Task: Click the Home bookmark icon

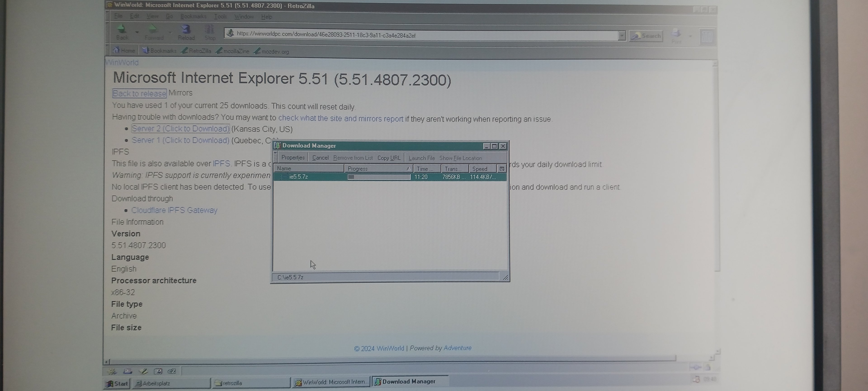Action: [116, 51]
